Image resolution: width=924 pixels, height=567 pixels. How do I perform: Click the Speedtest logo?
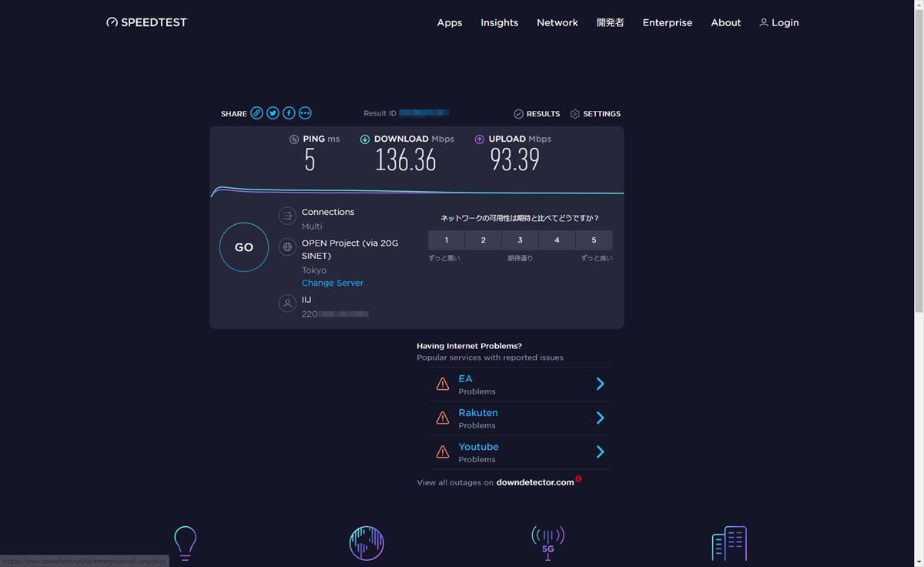click(146, 22)
